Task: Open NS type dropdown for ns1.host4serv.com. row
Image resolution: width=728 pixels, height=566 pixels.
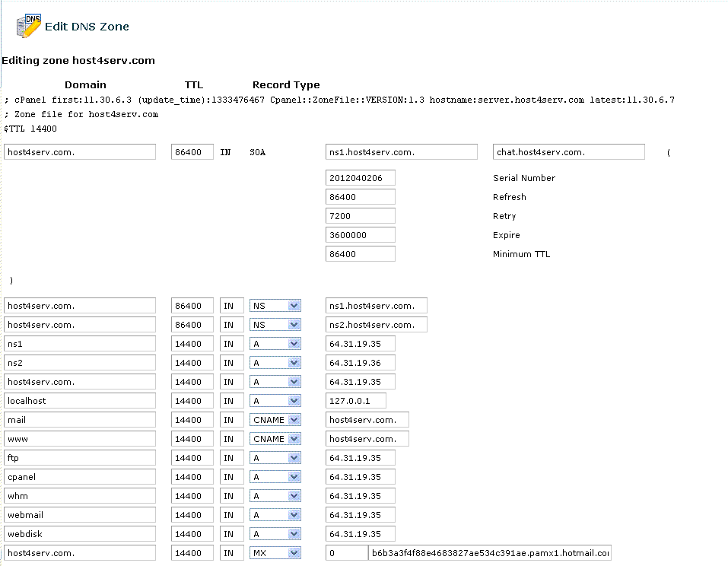Action: 275,306
